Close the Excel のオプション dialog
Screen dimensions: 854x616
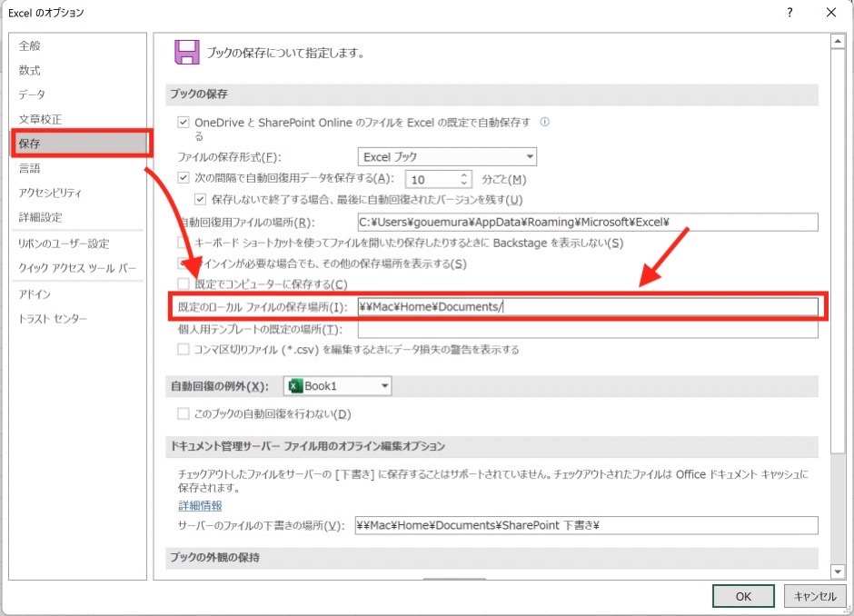point(831,13)
